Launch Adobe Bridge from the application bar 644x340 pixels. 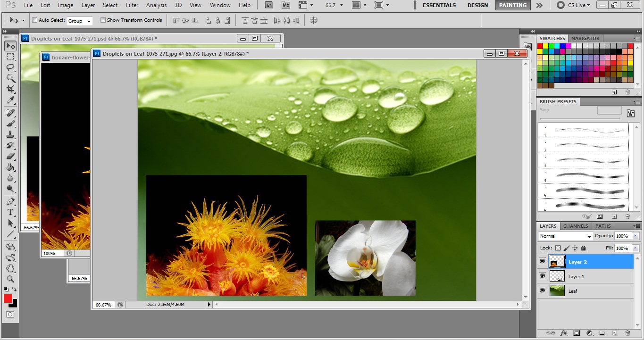pyautogui.click(x=269, y=5)
